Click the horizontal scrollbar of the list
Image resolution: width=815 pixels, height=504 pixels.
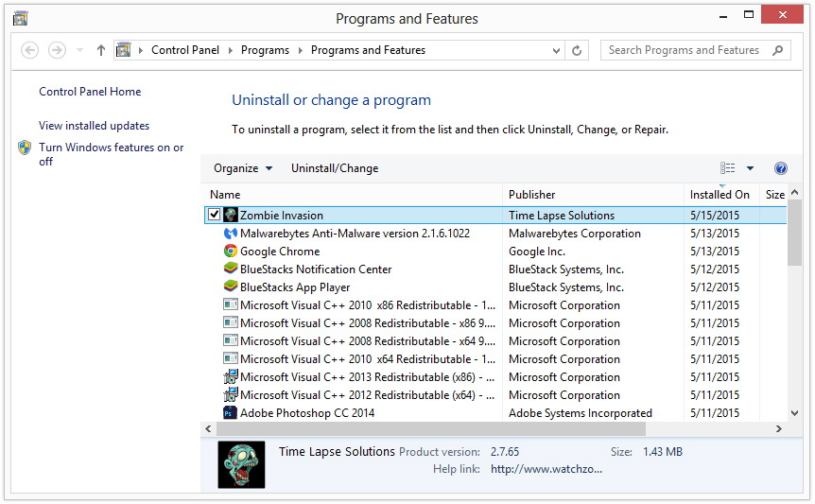(x=425, y=428)
